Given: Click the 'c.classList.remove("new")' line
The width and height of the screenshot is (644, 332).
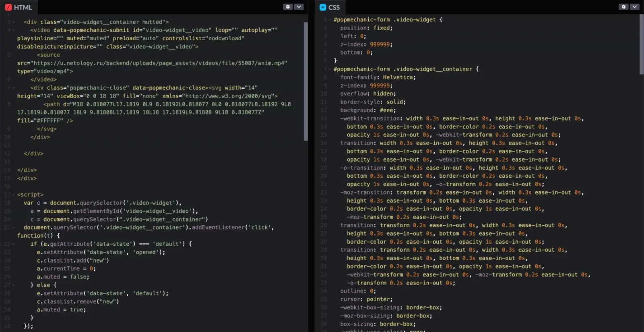Looking at the screenshot, I should click(x=78, y=302).
